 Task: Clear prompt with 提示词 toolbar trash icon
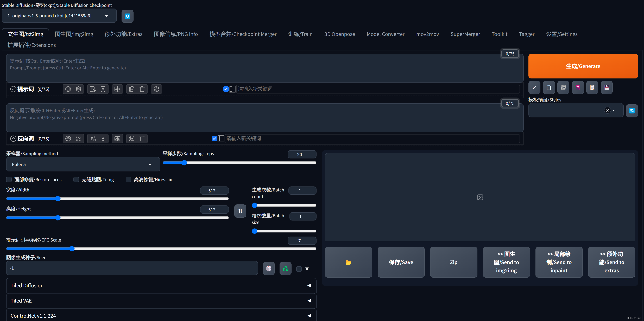[142, 89]
